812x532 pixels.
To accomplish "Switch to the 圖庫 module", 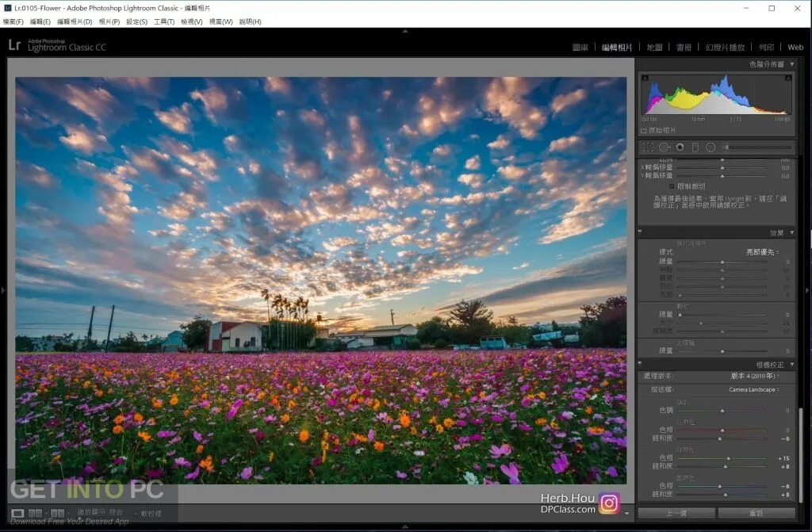I will click(580, 47).
